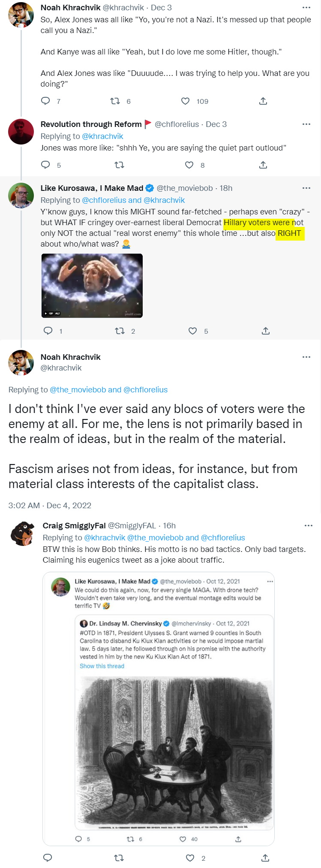The width and height of the screenshot is (321, 868).
Task: Reply to the Alex Jones tweet
Action: click(45, 101)
